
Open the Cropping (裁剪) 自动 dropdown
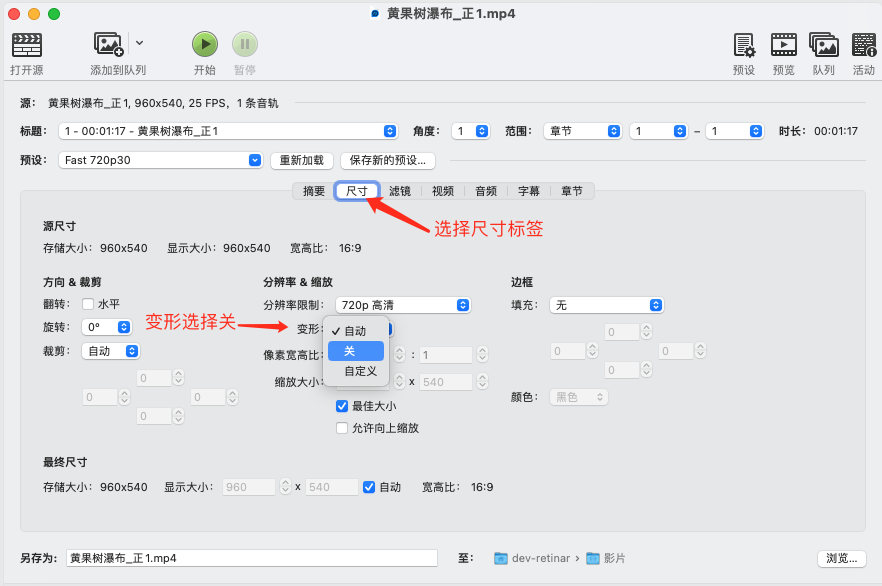[x=111, y=351]
